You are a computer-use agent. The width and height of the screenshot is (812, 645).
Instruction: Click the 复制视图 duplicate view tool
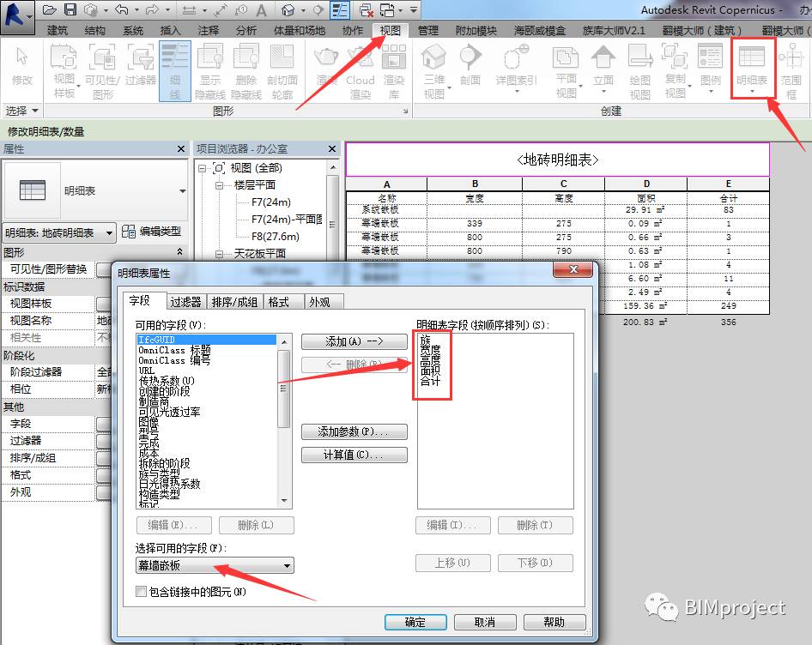(x=676, y=71)
